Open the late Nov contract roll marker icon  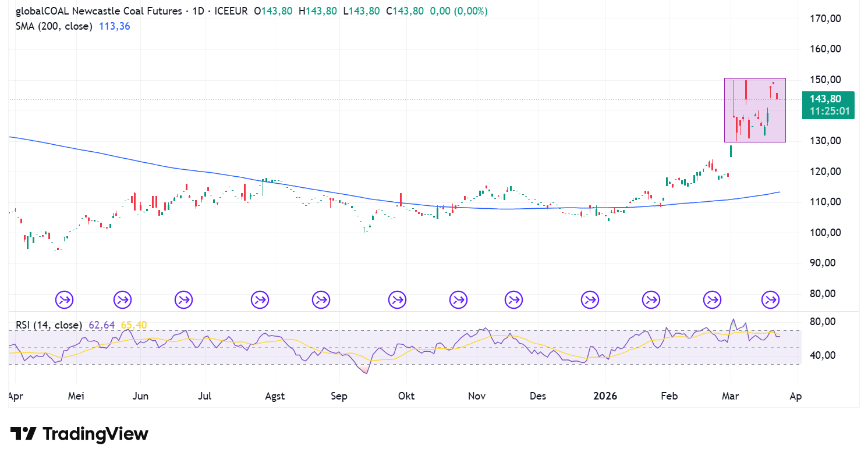click(x=513, y=300)
